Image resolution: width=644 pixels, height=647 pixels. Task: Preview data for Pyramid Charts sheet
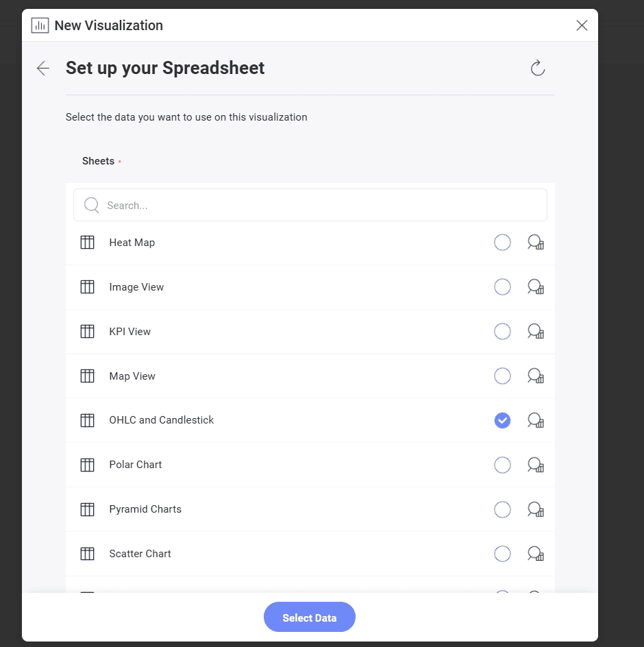tap(536, 510)
